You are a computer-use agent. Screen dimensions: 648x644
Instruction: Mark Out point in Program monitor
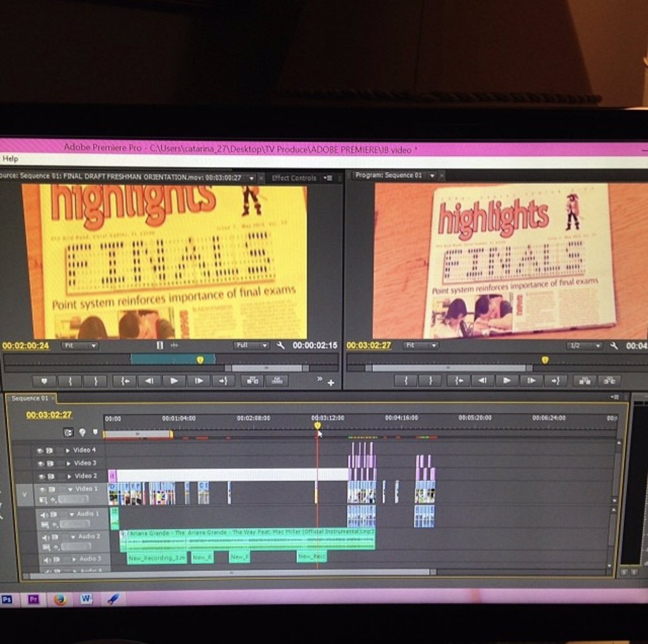point(430,381)
